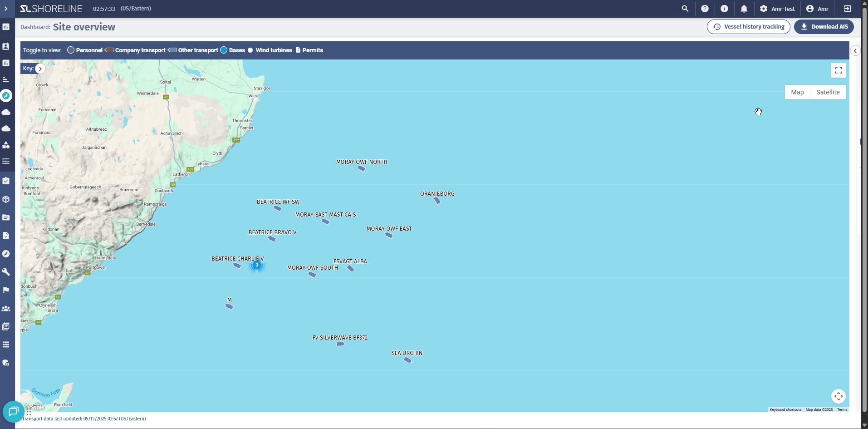Image resolution: width=868 pixels, height=429 pixels.
Task: Click the wrench icon in sidebar
Action: tap(6, 272)
